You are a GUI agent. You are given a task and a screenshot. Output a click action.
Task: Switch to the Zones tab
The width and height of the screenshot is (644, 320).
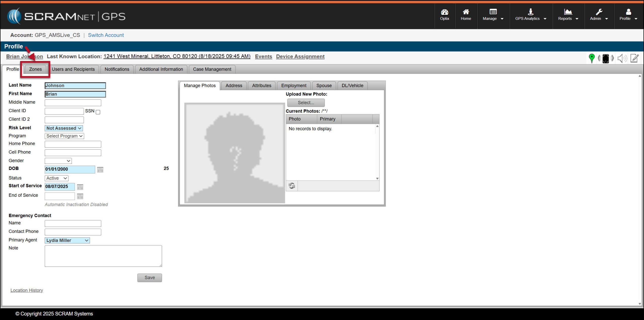(x=35, y=69)
